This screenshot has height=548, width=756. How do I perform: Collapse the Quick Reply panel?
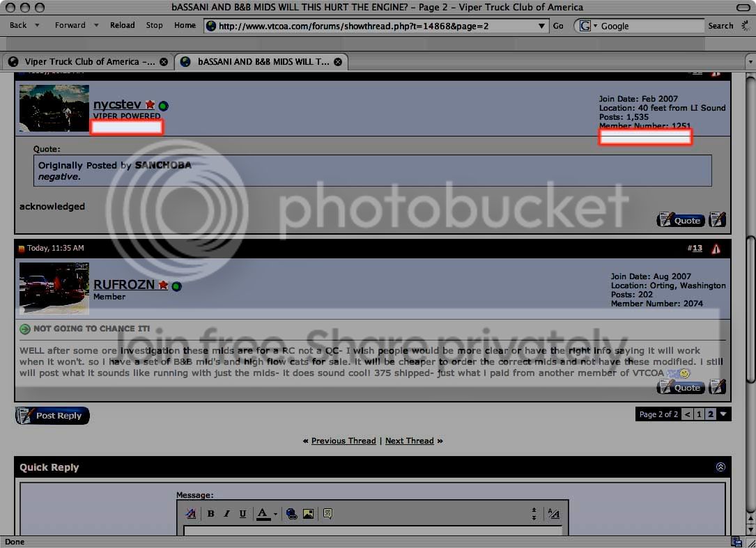(720, 467)
